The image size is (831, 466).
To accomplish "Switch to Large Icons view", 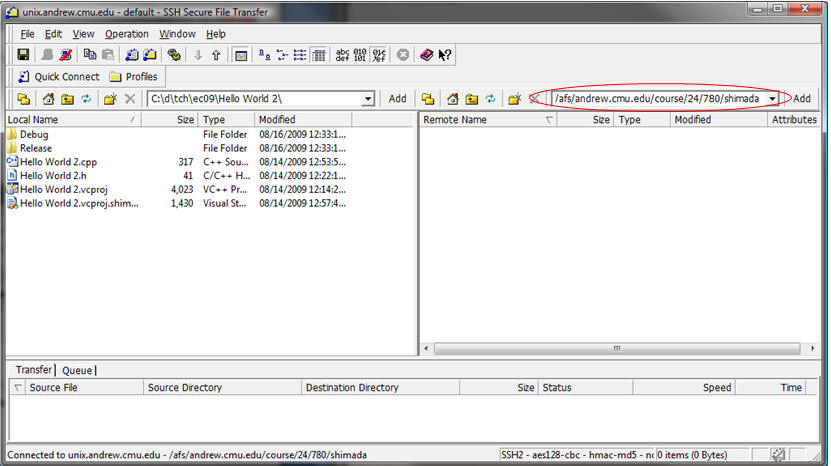I will pos(264,55).
